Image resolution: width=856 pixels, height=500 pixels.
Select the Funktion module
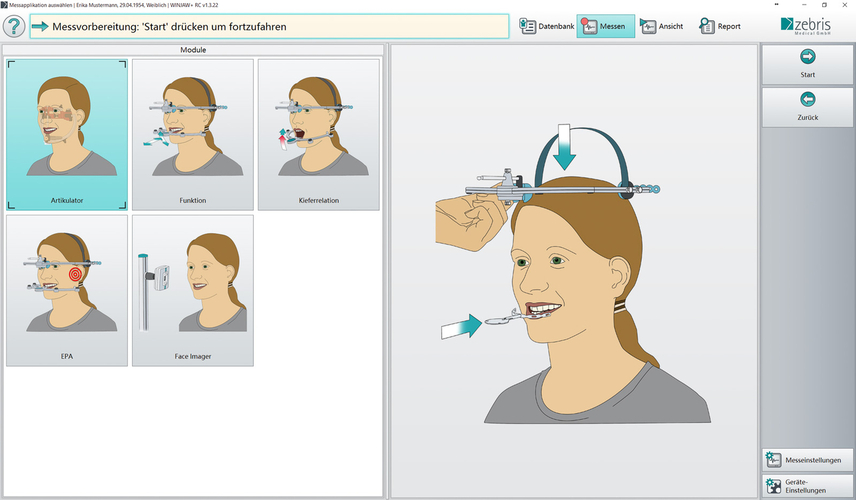[193, 134]
